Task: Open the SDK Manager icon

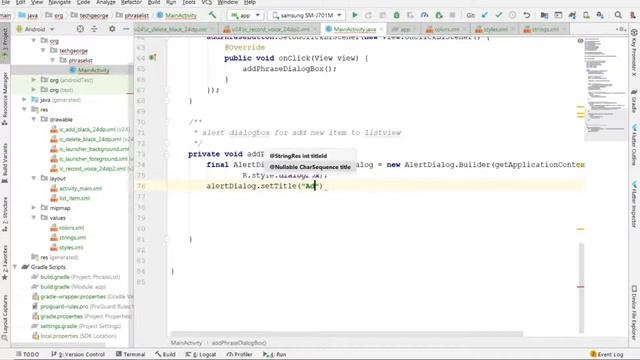Action: click(x=600, y=15)
